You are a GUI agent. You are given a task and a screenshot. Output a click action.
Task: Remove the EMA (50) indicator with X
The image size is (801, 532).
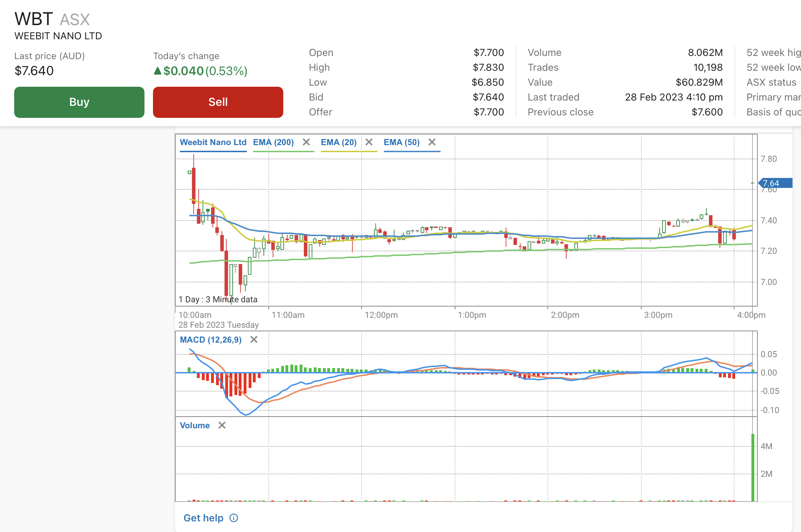coord(432,142)
